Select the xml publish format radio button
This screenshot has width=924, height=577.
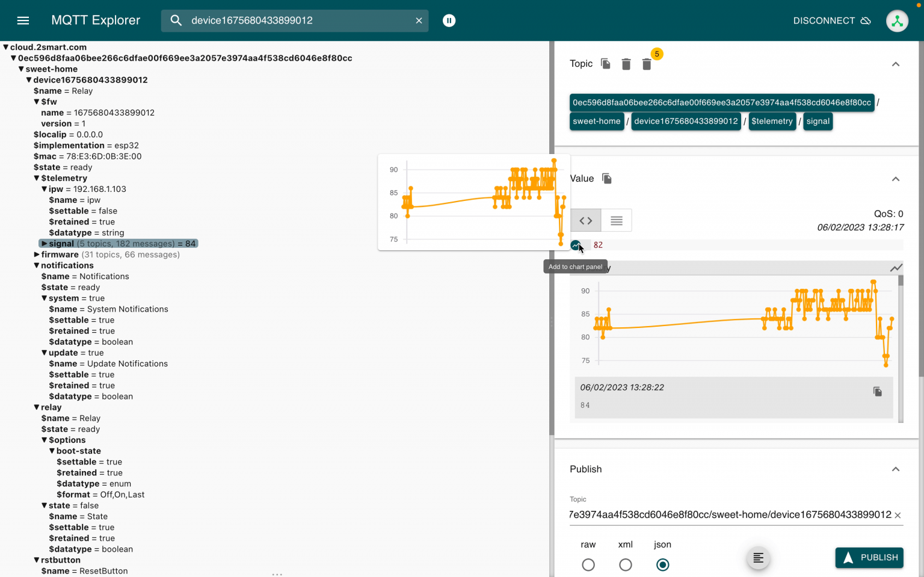pyautogui.click(x=626, y=565)
